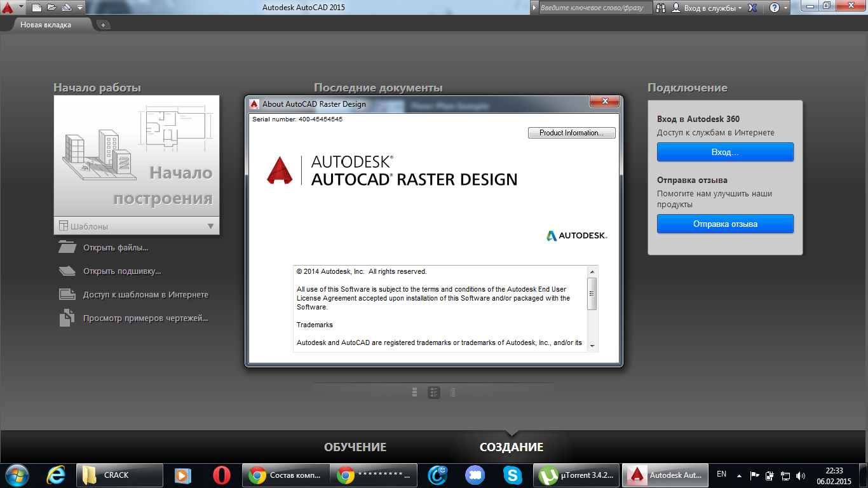868x488 pixels.
Task: Expand the Quick Access toolbar customize arrow
Action: [79, 8]
